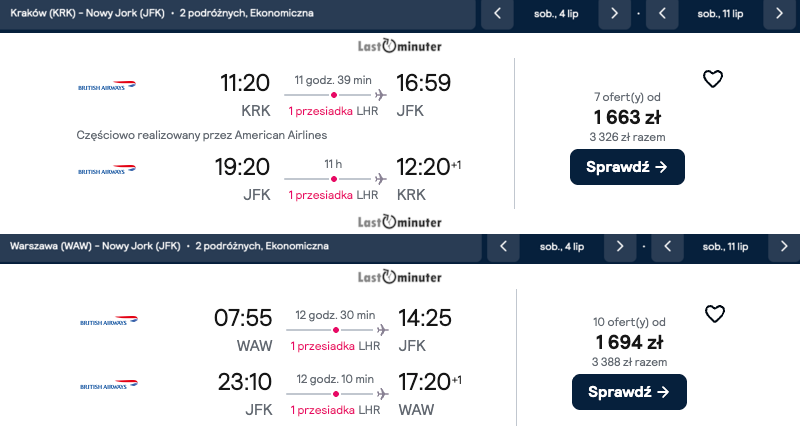This screenshot has width=800, height=426.
Task: Click Sprawdź button for 1 663 zł offer
Action: pos(627,167)
